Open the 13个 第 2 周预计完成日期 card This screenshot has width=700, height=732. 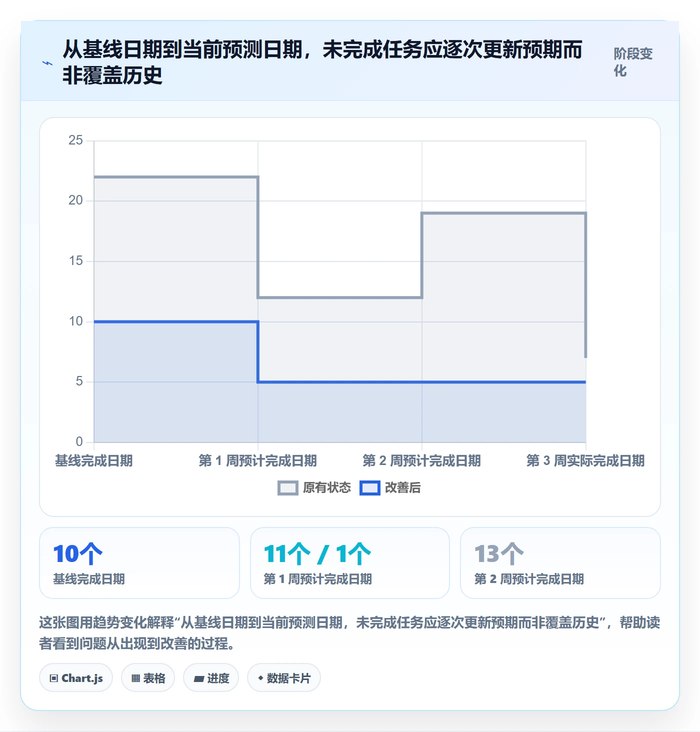(560, 563)
